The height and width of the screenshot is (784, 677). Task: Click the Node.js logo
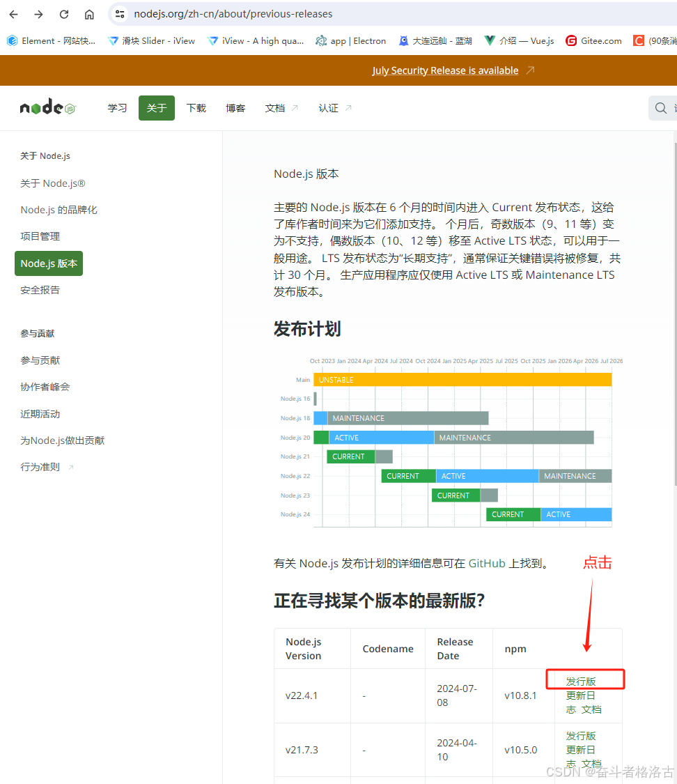pos(47,107)
